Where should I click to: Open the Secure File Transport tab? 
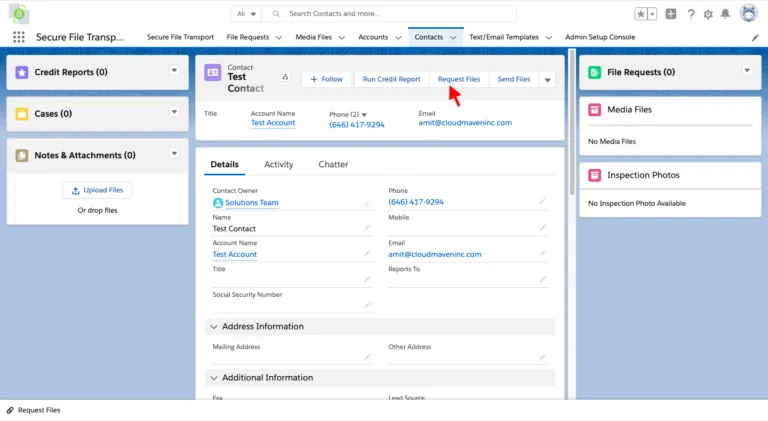[x=180, y=37]
